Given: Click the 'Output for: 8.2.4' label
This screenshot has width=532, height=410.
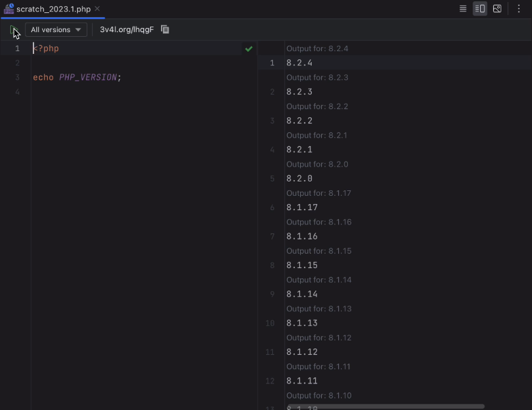Looking at the screenshot, I should point(317,49).
